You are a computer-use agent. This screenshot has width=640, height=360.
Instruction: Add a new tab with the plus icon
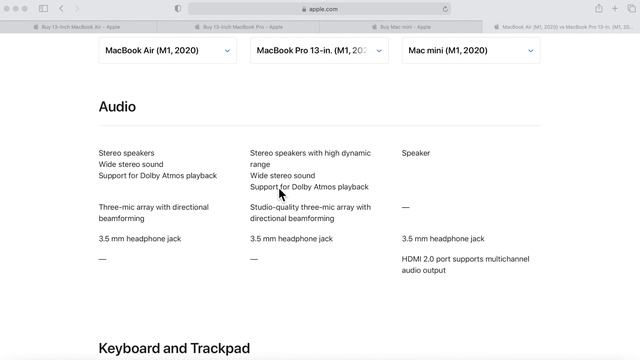(x=615, y=9)
